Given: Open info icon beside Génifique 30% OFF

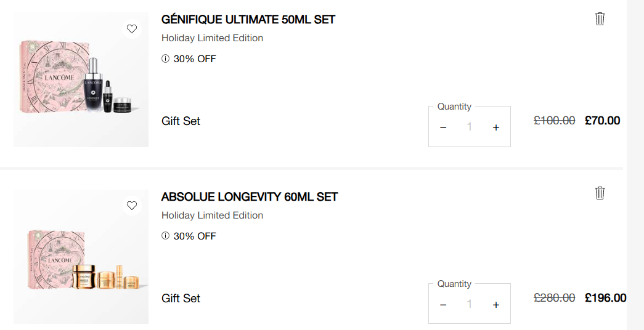Looking at the screenshot, I should 165,59.
